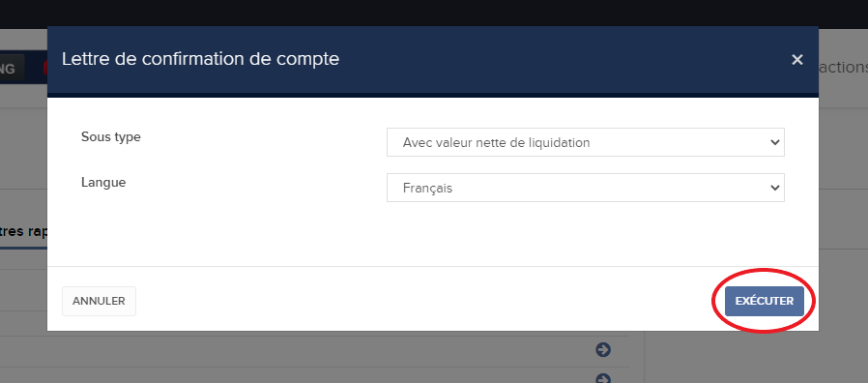
Task: Click the dark navy dialog header bar
Action: 432,59
